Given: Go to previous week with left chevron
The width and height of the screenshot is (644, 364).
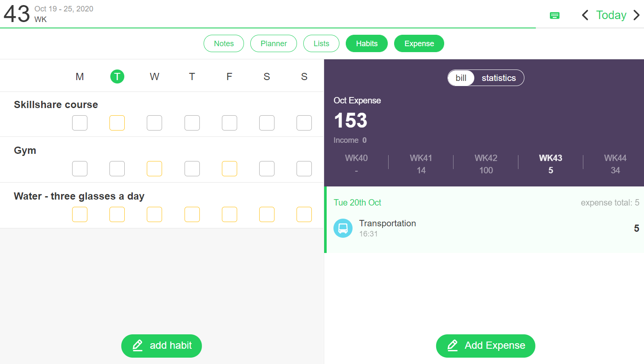Looking at the screenshot, I should click(585, 15).
